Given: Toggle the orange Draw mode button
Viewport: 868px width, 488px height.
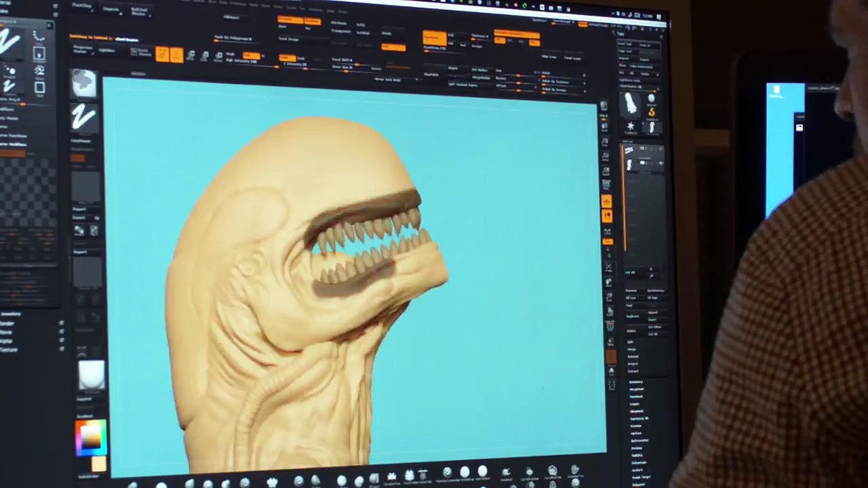Looking at the screenshot, I should pos(176,55).
